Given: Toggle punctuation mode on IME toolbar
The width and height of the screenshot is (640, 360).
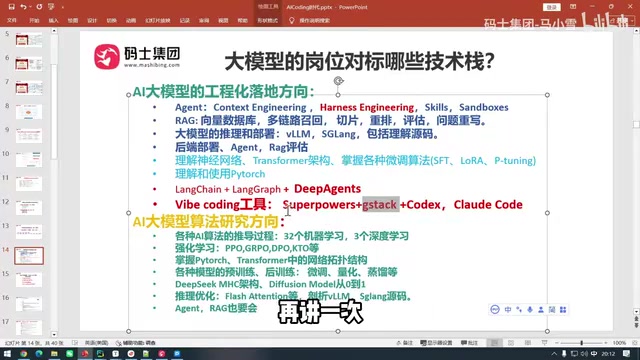Looking at the screenshot, I should tap(519, 310).
